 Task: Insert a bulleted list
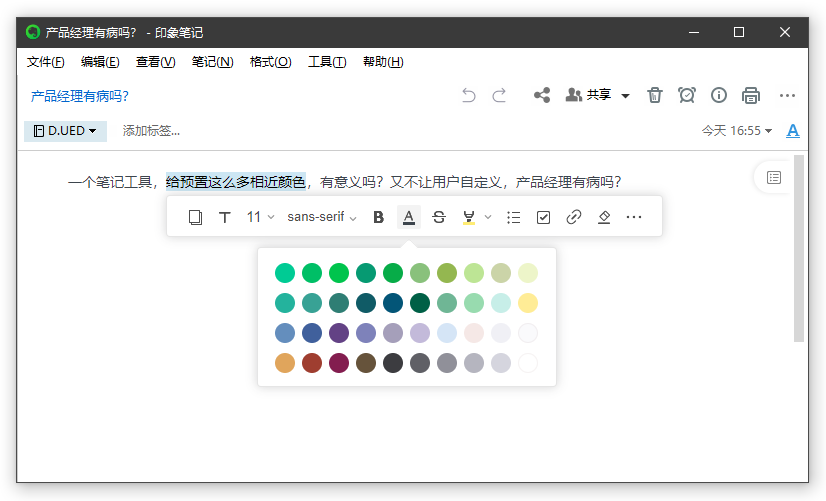[514, 217]
